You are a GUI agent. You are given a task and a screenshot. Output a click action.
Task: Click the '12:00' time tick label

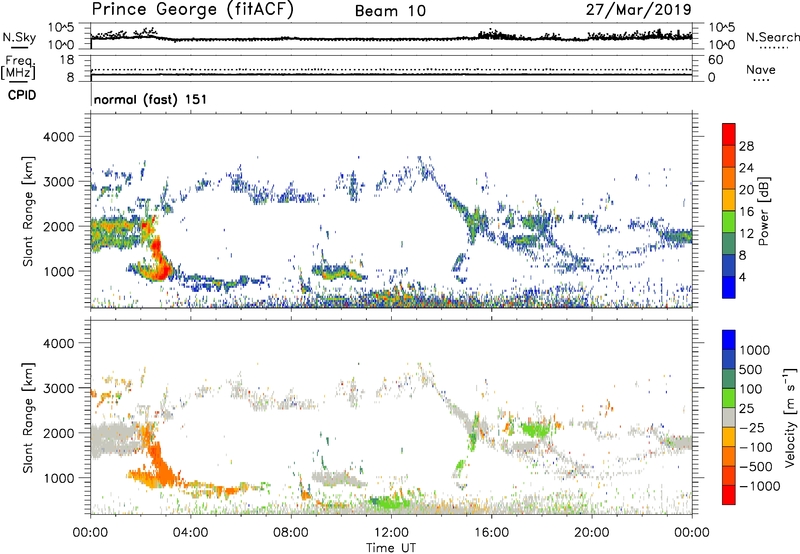[391, 533]
